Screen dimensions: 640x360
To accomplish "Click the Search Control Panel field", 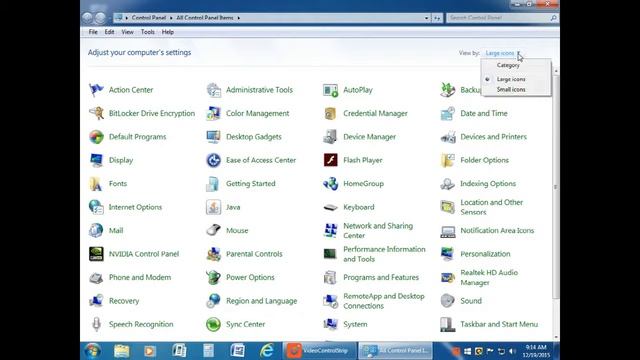I will click(502, 18).
